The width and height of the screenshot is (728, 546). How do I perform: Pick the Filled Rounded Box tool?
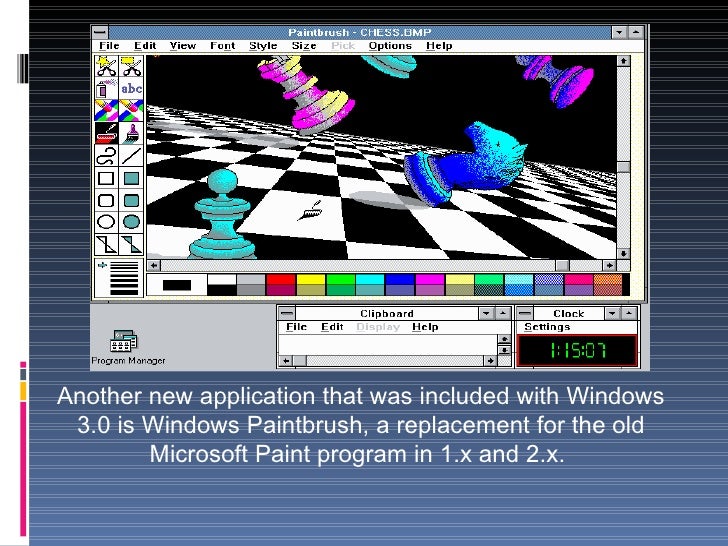pyautogui.click(x=131, y=200)
